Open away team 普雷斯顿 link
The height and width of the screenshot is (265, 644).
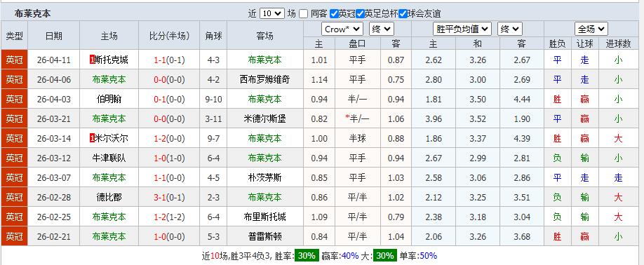[x=265, y=237]
